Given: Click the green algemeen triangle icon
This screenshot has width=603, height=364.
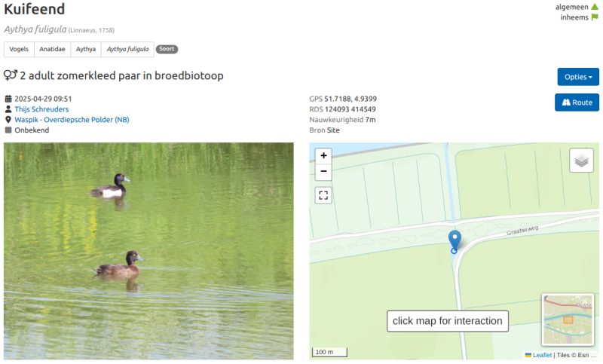Looking at the screenshot, I should 595,7.
